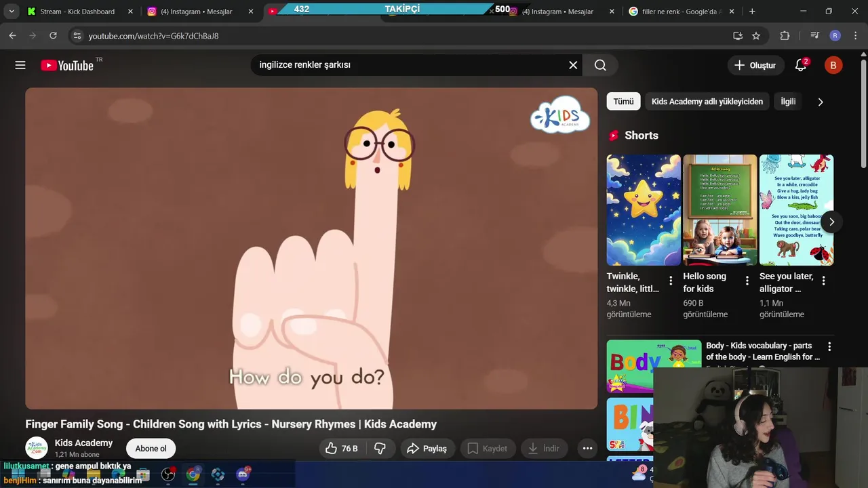This screenshot has width=868, height=488.
Task: Open media controls icon in toolbar
Action: (x=815, y=35)
